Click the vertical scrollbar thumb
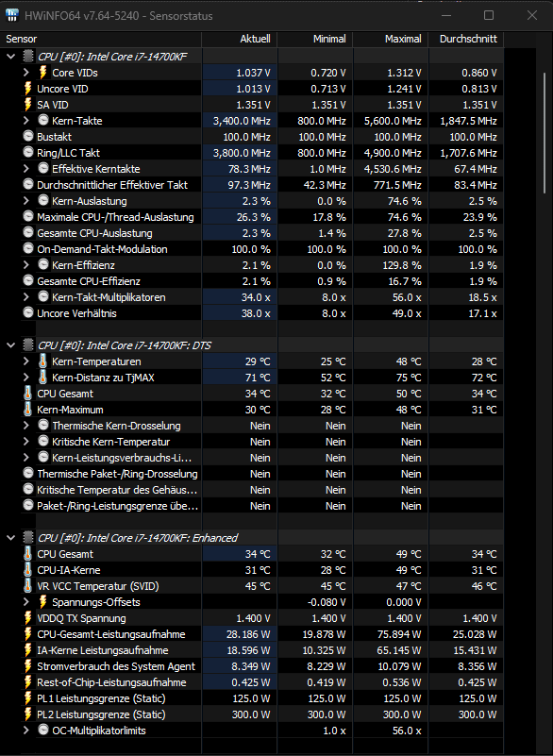This screenshot has width=553, height=756. click(x=545, y=131)
